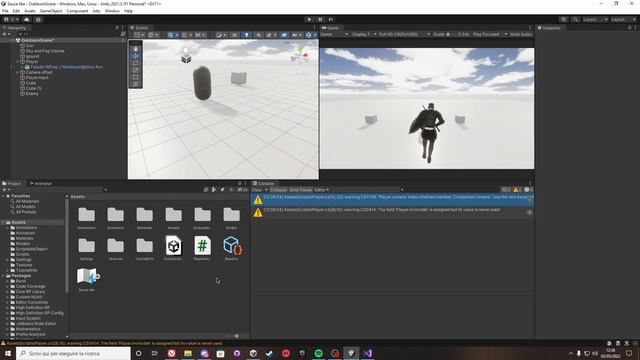640x360 pixels.
Task: Collapse the Player object in Hierarchy
Action: tap(18, 62)
